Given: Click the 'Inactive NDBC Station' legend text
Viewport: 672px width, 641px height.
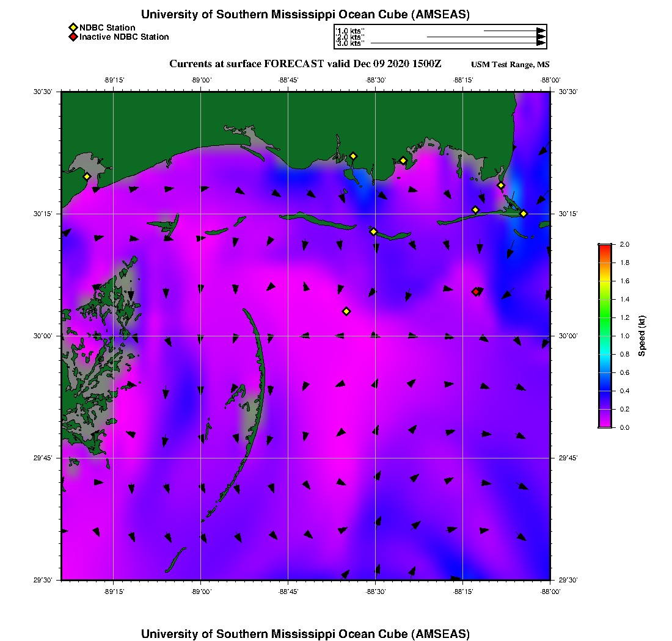Looking at the screenshot, I should 124,37.
